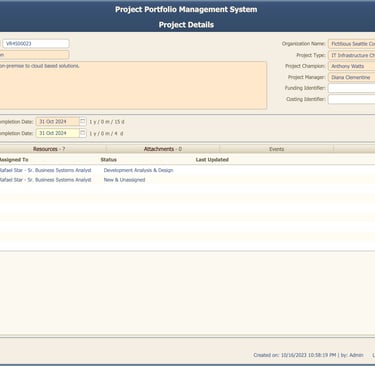
Task: Click the 'Project Champion:' label
Action: click(305, 66)
